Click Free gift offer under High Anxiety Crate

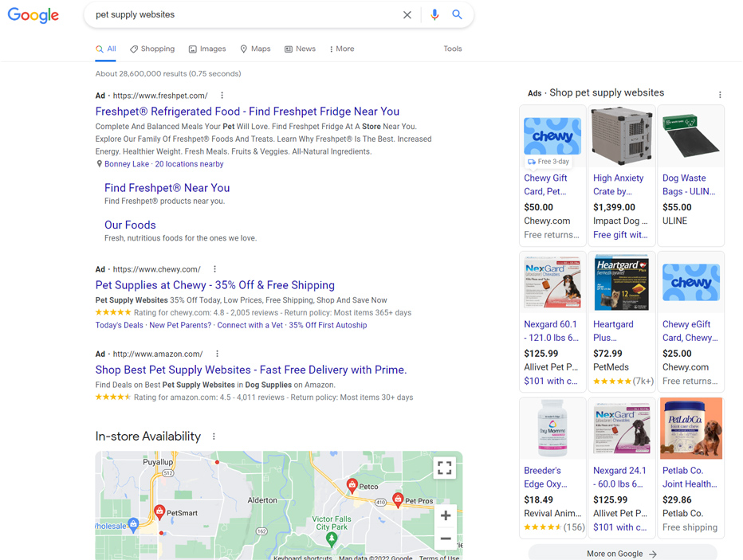tap(620, 235)
